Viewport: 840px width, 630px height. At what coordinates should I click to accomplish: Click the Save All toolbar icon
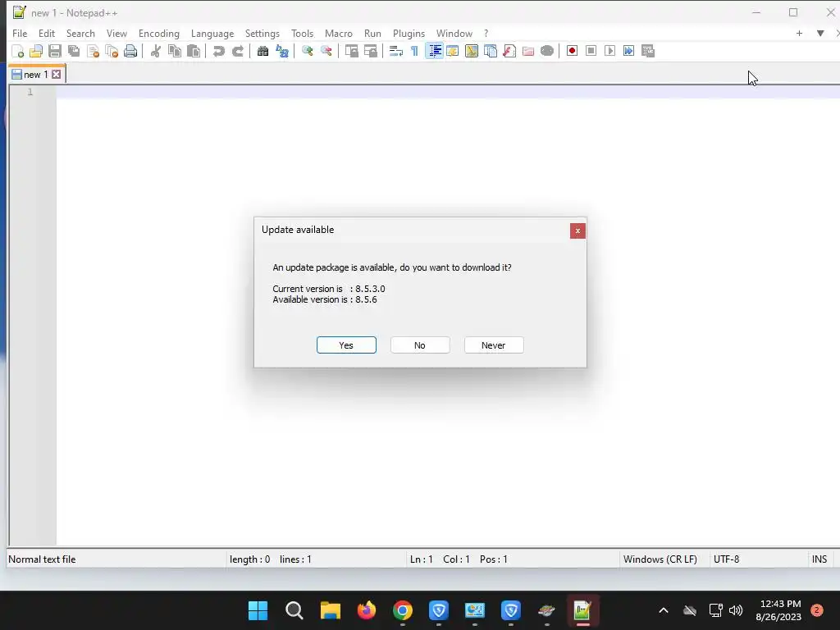74,51
